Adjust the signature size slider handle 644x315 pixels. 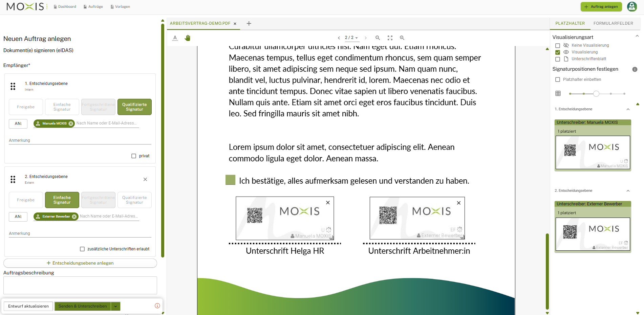tap(596, 94)
